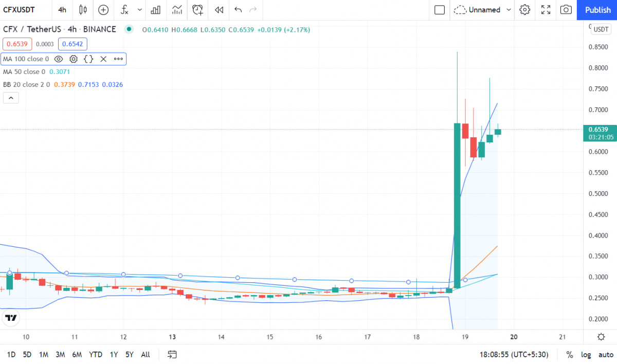Take a chart snapshot with the camera icon
617x364 pixels.
(566, 10)
